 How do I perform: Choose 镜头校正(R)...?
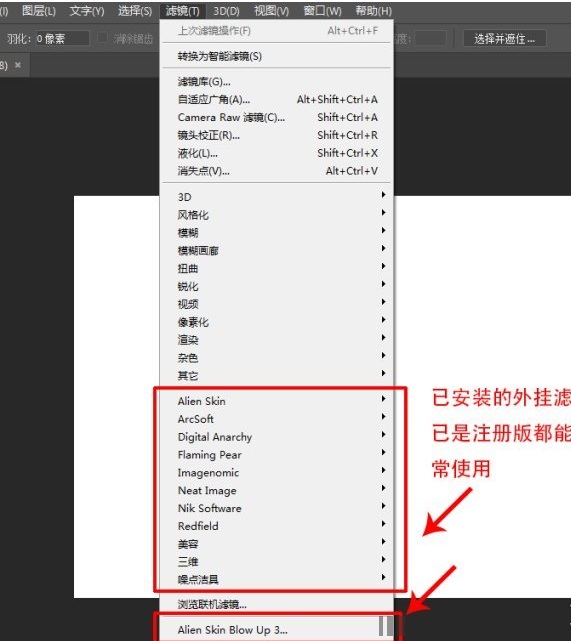pos(277,135)
